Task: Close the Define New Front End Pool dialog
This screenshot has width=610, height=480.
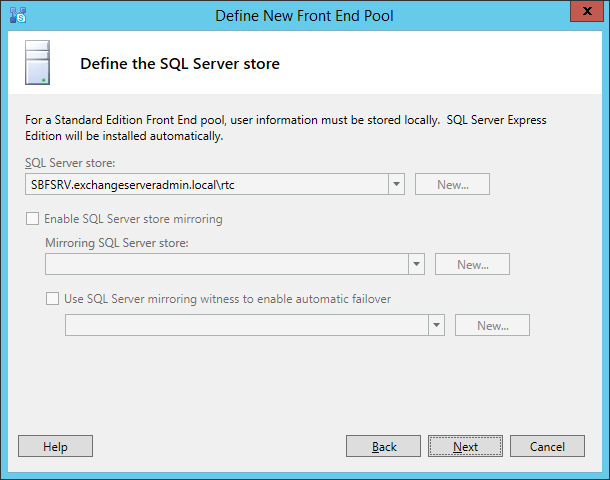Action: pyautogui.click(x=587, y=11)
